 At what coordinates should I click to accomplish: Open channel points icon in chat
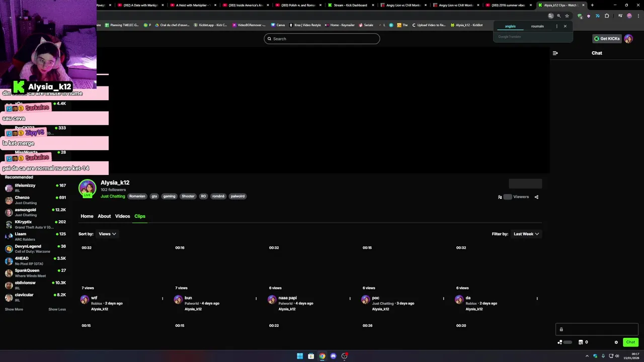pyautogui.click(x=559, y=342)
